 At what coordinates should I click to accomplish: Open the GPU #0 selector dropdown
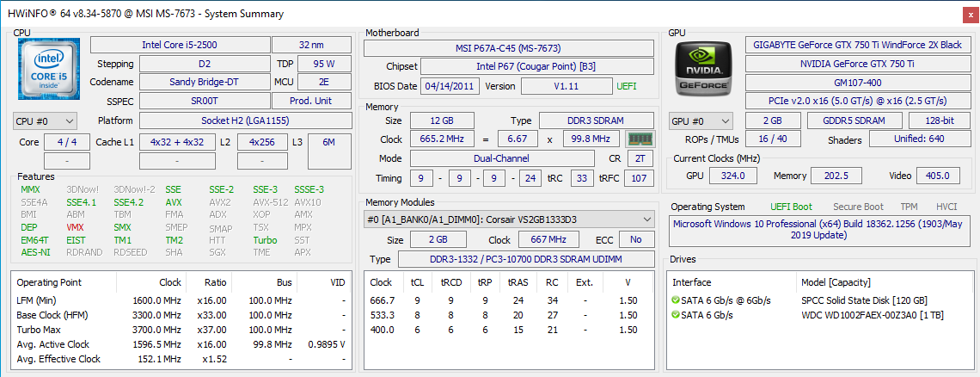point(701,121)
